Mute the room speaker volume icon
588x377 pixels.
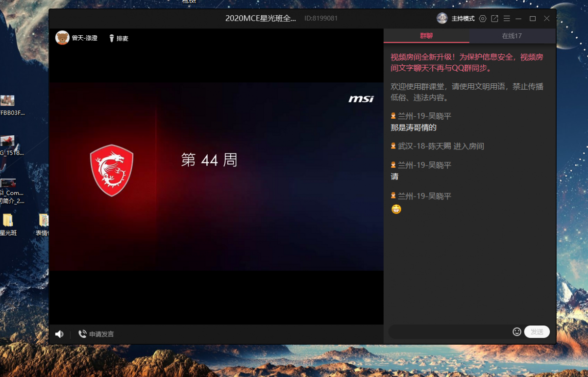(x=59, y=334)
